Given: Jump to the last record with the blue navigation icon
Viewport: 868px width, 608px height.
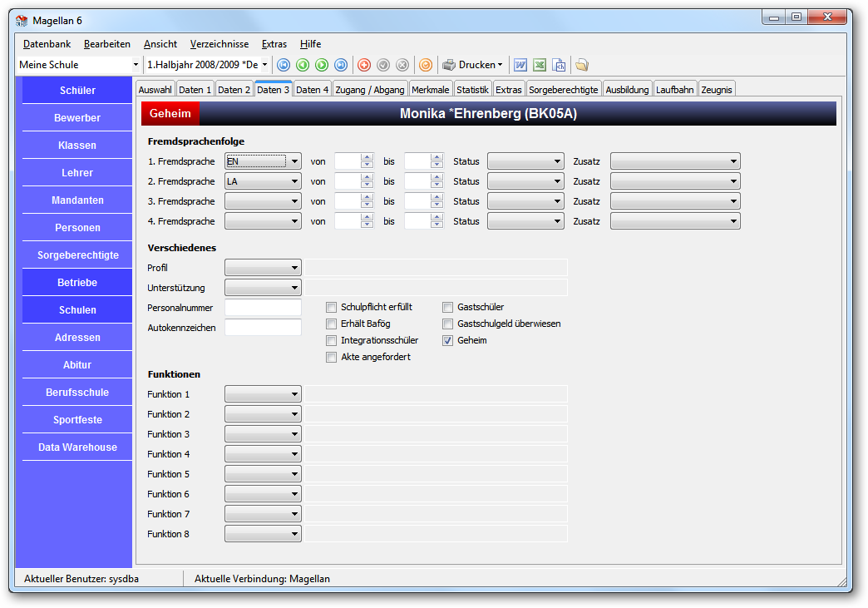Looking at the screenshot, I should click(341, 65).
